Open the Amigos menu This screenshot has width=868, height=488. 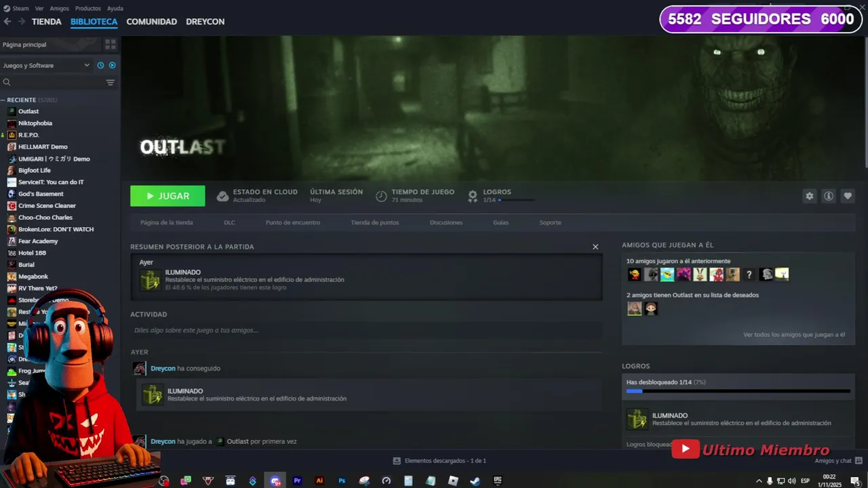(60, 8)
